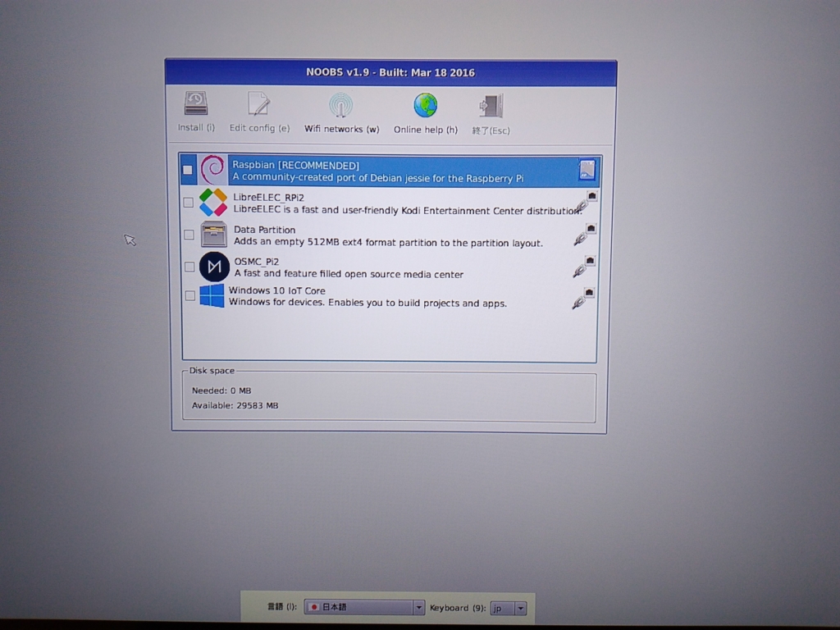The width and height of the screenshot is (840, 630).
Task: Click the Data Partition drive icon
Action: pyautogui.click(x=214, y=234)
